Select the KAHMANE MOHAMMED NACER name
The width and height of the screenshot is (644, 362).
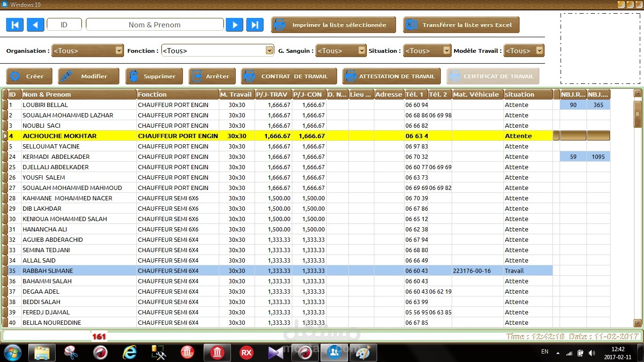click(x=67, y=198)
